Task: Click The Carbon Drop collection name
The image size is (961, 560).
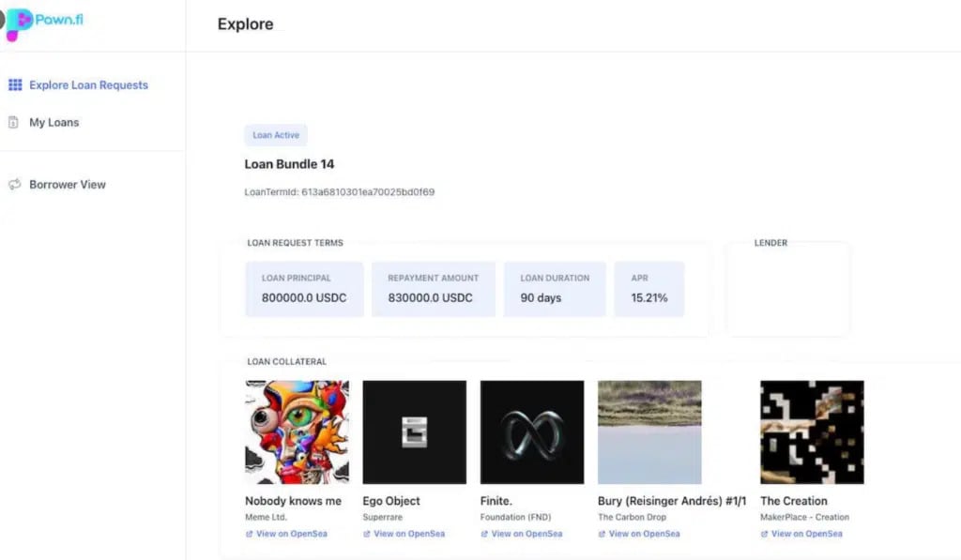Action: click(x=632, y=517)
